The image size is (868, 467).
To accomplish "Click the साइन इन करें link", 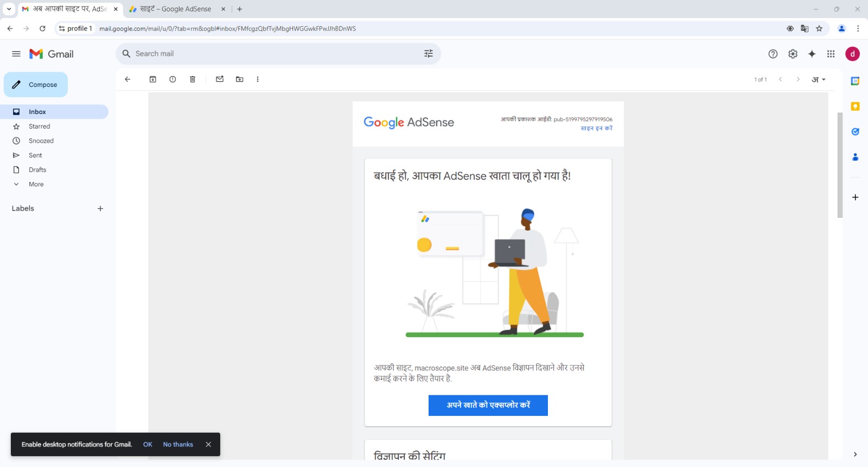I will pyautogui.click(x=596, y=128).
